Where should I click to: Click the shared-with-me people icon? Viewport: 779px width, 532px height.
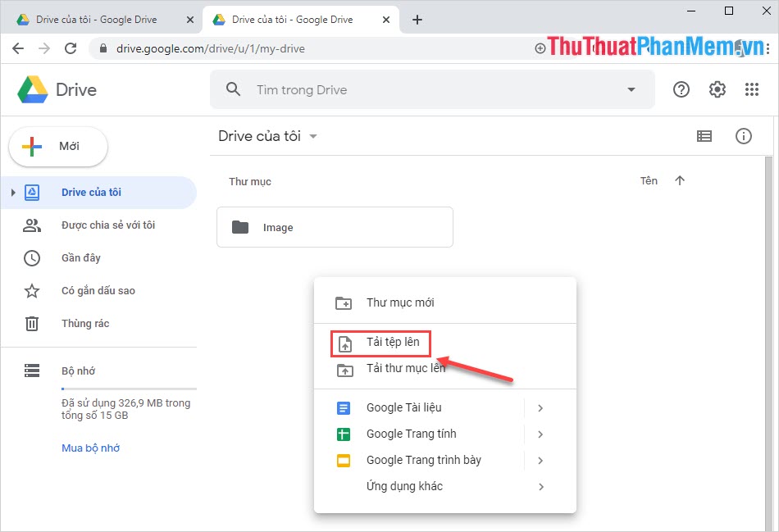tap(32, 225)
